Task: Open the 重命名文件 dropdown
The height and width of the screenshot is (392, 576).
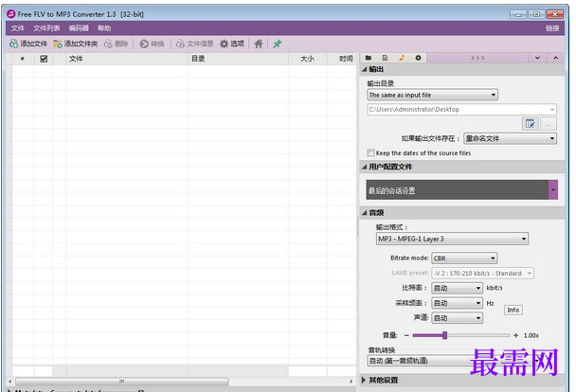Action: point(511,138)
